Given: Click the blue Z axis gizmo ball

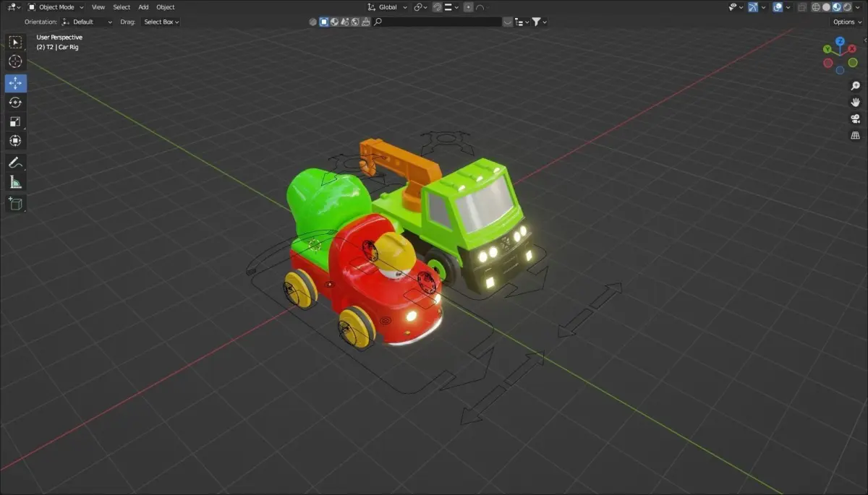Looking at the screenshot, I should coord(840,41).
